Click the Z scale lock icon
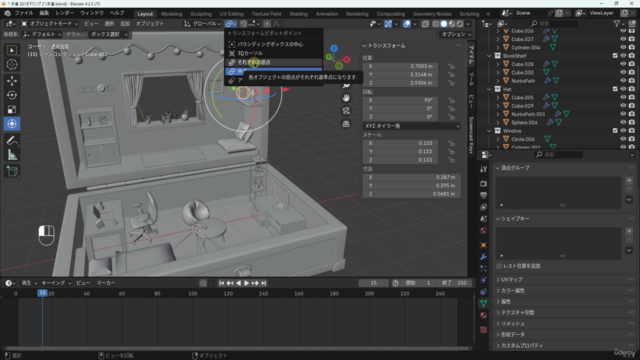 (x=451, y=160)
